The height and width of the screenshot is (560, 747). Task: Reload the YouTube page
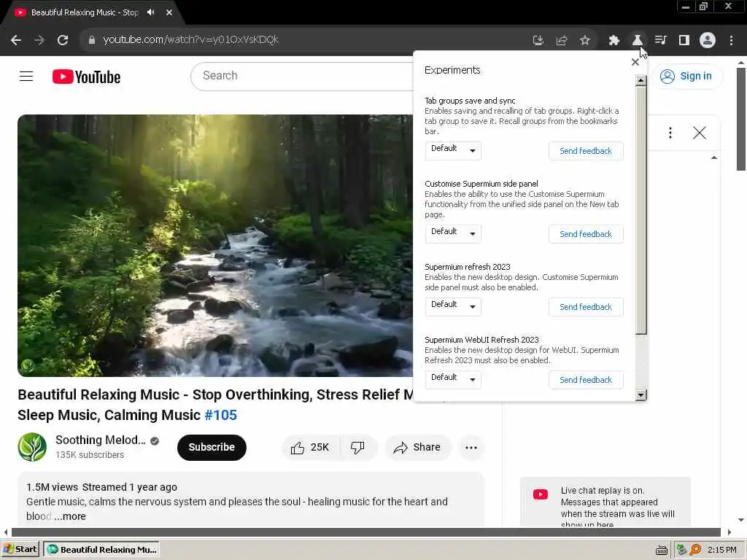click(x=63, y=40)
